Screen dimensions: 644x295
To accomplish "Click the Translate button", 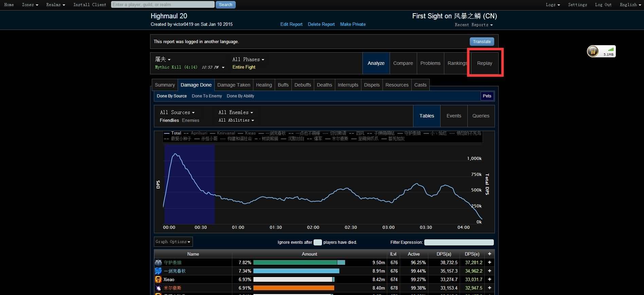I will 482,41.
